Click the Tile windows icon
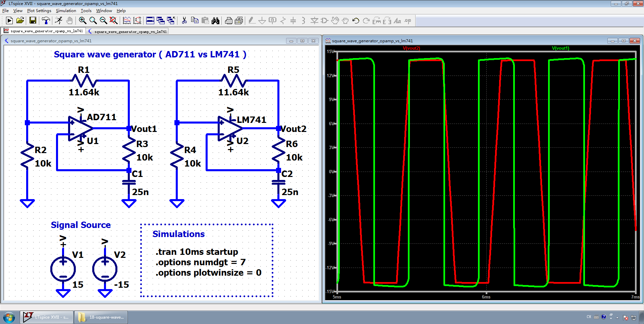The width and height of the screenshot is (644, 324). pos(150,21)
